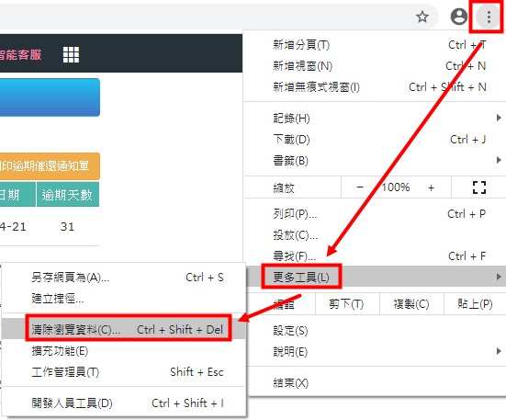Click the 編輯 edit label
The image size is (506, 420).
coord(284,304)
